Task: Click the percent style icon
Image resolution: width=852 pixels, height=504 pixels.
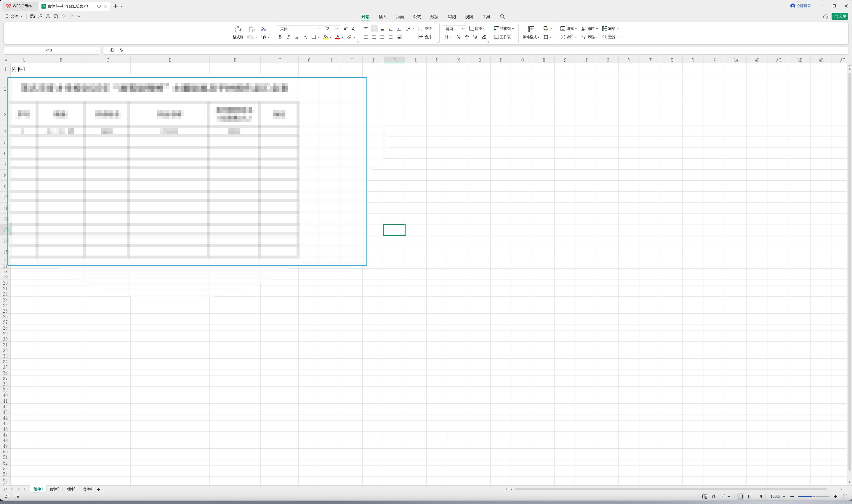Action: (458, 37)
